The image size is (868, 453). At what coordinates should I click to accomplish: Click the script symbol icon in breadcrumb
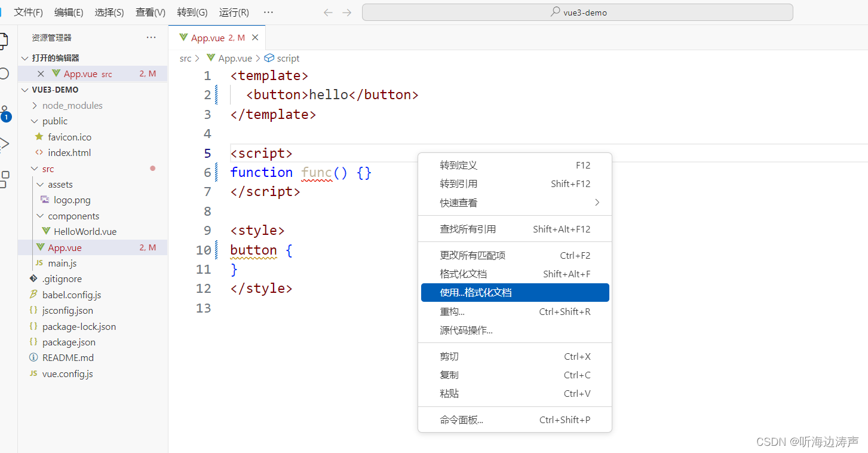269,58
